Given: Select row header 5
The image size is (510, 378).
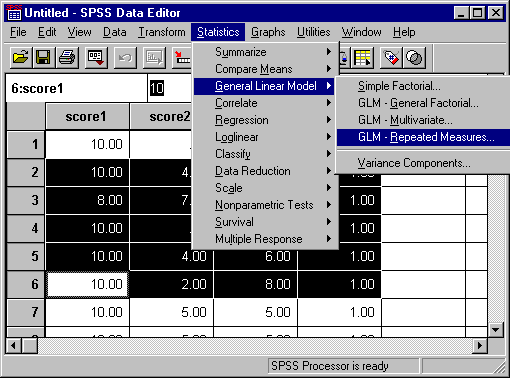Looking at the screenshot, I should [x=26, y=256].
